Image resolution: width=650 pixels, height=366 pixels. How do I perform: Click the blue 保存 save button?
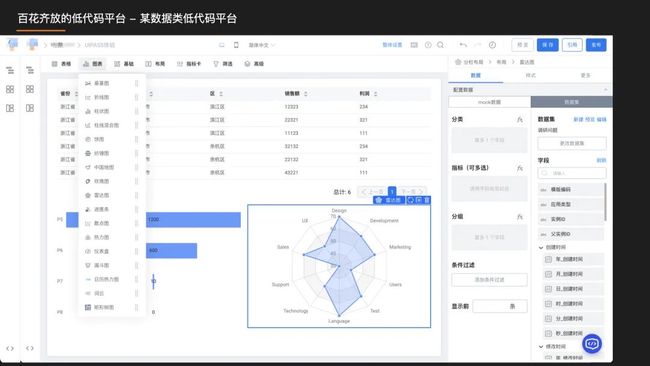coord(548,45)
